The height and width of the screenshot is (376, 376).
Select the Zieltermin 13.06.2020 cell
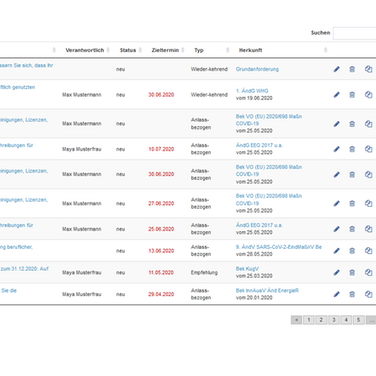click(x=161, y=251)
